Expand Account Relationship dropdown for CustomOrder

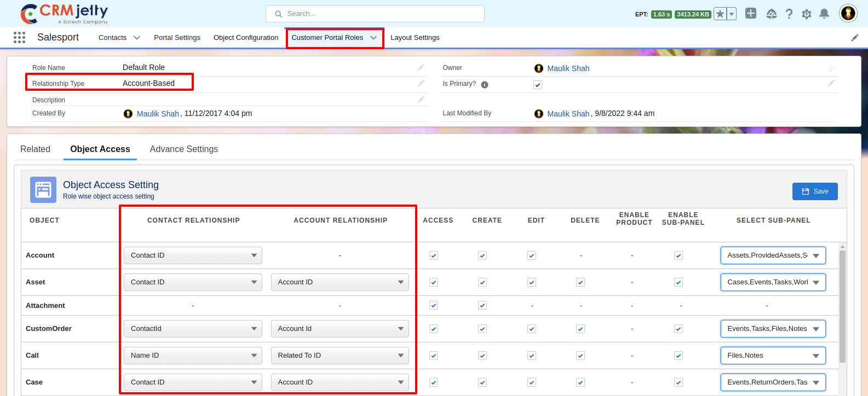pyautogui.click(x=340, y=329)
